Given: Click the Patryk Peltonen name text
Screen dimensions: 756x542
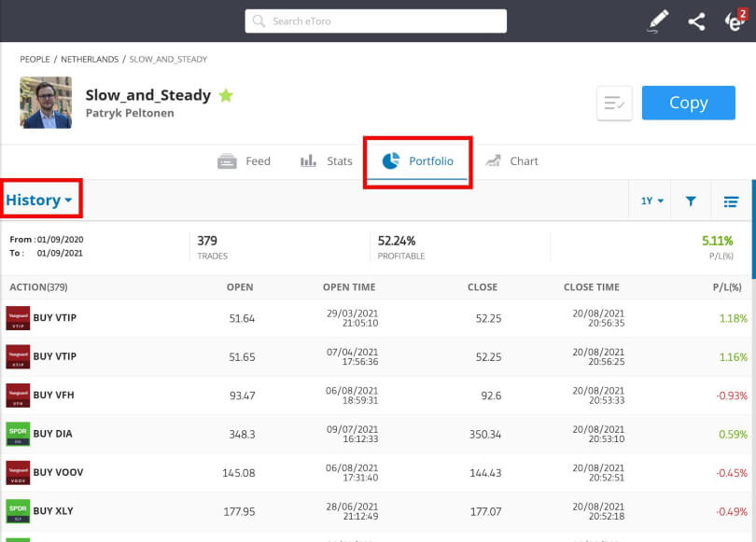Looking at the screenshot, I should (130, 113).
